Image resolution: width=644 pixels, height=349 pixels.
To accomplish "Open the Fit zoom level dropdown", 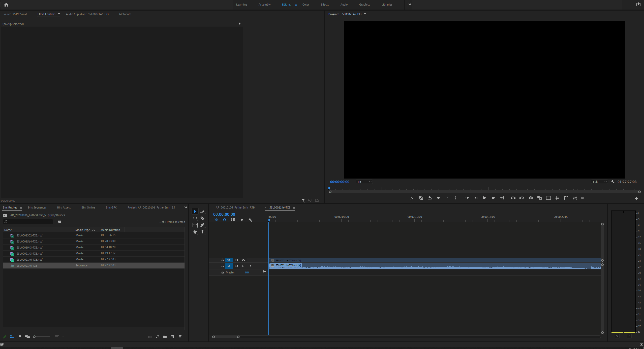I will (364, 182).
